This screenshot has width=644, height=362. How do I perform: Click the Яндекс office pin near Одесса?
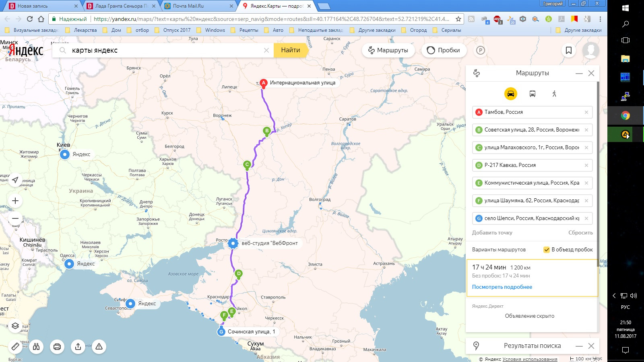[69, 263]
